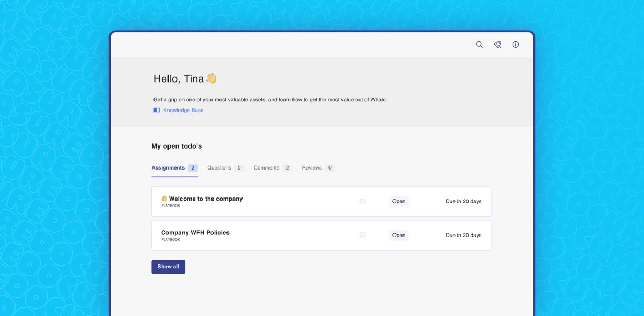Click comment icon on Company WFH Policies row
The height and width of the screenshot is (316, 644).
click(362, 235)
